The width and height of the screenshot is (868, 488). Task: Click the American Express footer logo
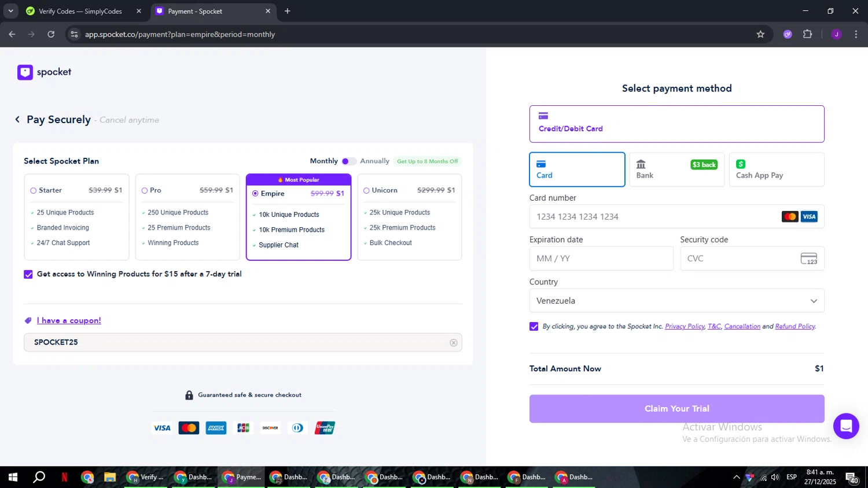click(x=216, y=428)
